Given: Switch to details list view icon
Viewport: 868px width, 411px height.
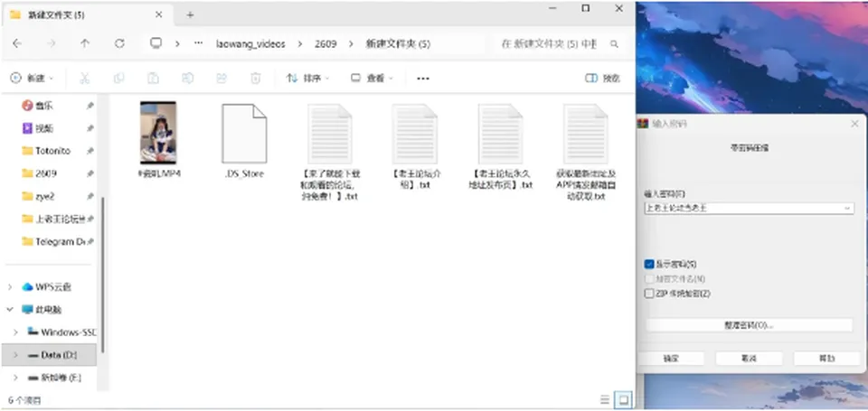Looking at the screenshot, I should coord(605,399).
